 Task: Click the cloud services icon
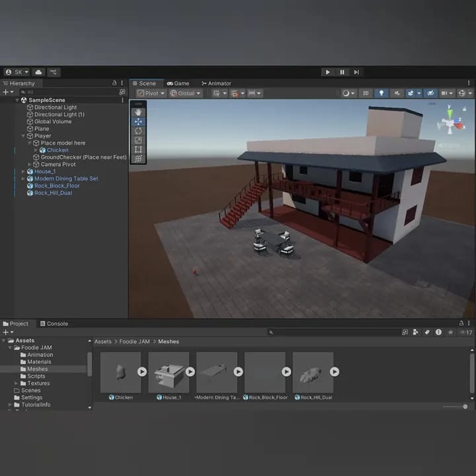pos(38,72)
